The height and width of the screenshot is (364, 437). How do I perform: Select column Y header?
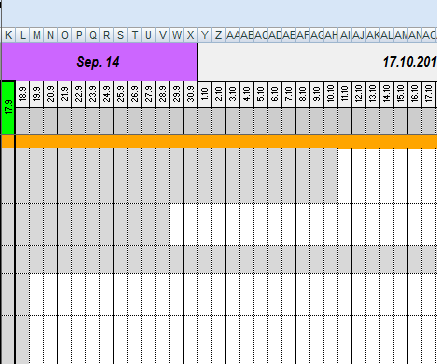[205, 35]
